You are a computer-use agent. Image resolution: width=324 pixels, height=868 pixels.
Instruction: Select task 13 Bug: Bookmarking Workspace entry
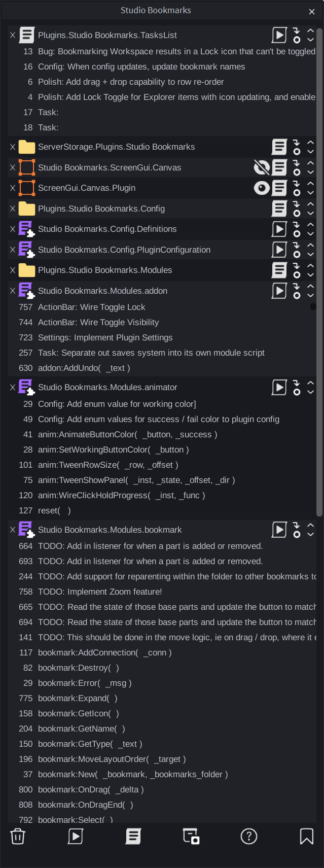(x=162, y=51)
